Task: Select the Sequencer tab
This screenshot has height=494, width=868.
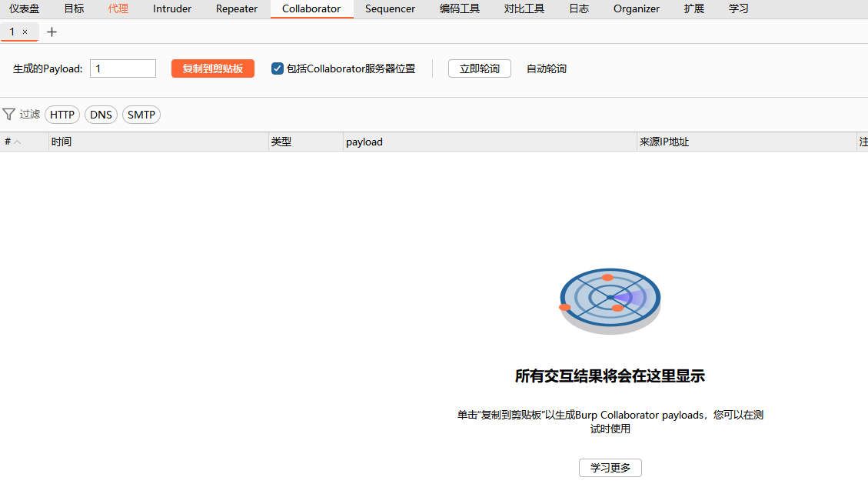Action: [x=390, y=9]
